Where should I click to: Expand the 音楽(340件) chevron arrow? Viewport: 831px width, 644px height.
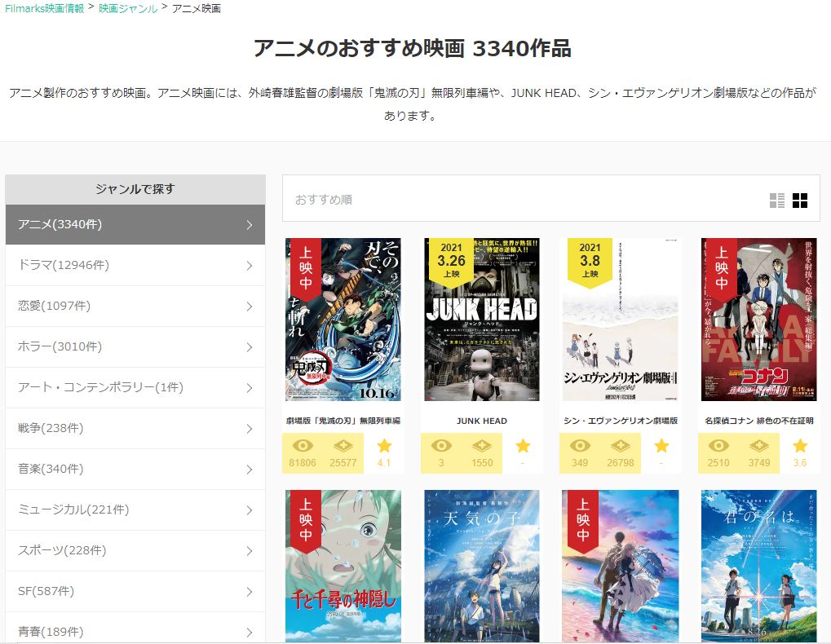pos(249,470)
